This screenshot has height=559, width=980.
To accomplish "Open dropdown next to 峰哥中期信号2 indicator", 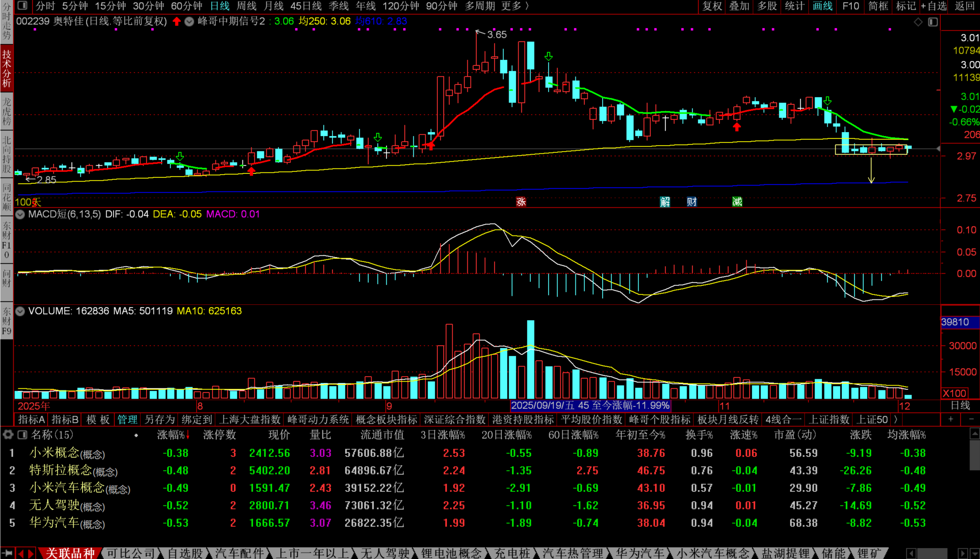I will [189, 21].
